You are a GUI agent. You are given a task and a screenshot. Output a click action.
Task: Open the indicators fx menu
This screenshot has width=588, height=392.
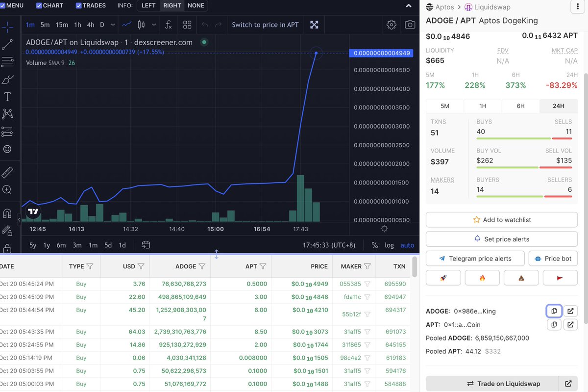tap(168, 25)
